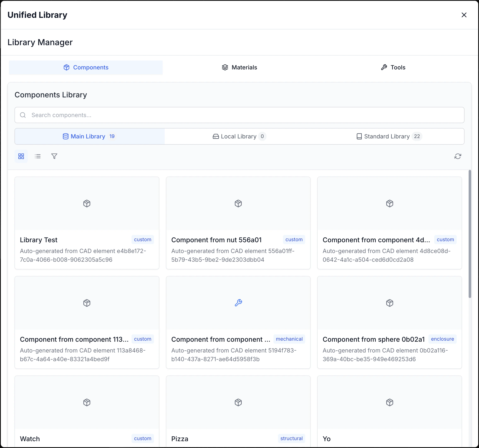Viewport: 479px width, 448px height.
Task: Refresh the components library
Action: 457,156
